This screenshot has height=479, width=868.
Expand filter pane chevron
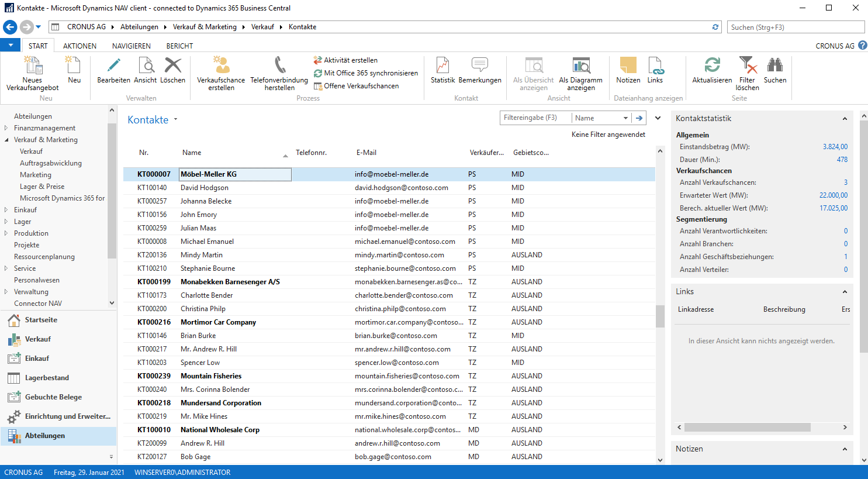click(658, 118)
